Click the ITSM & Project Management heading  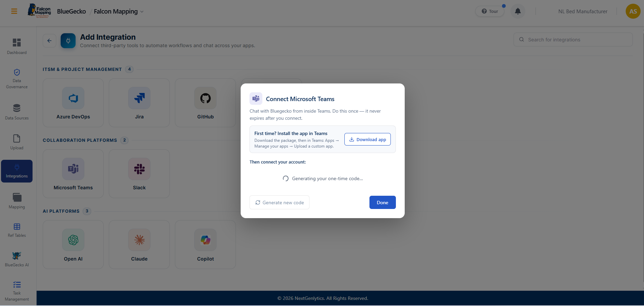point(82,69)
